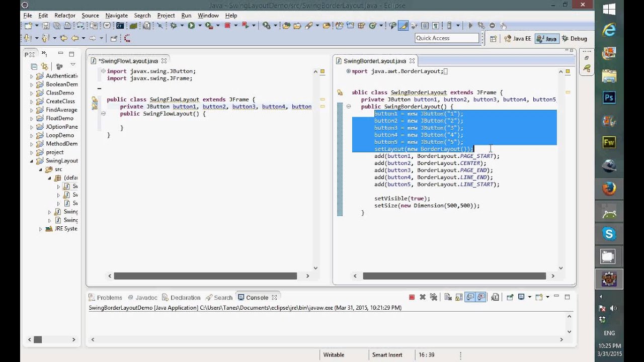Screen dimensions: 644x362
Task: Remove all terminated launches in Console
Action: [x=433, y=297]
